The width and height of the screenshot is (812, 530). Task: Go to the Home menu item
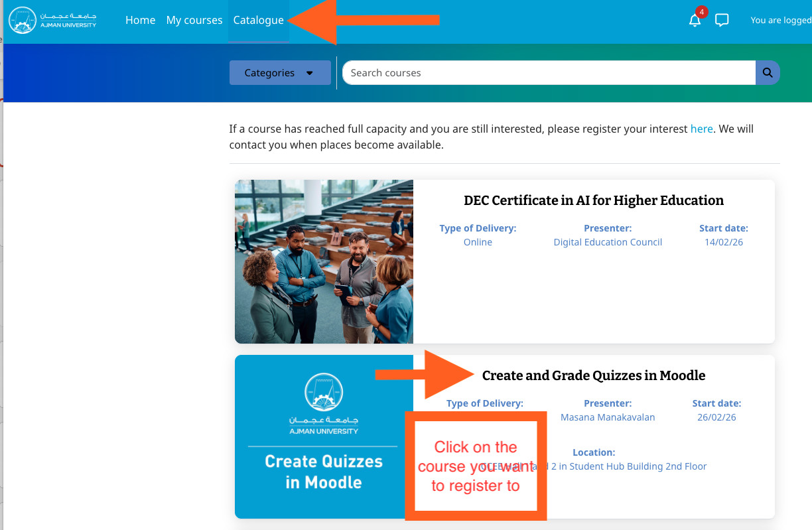click(140, 21)
